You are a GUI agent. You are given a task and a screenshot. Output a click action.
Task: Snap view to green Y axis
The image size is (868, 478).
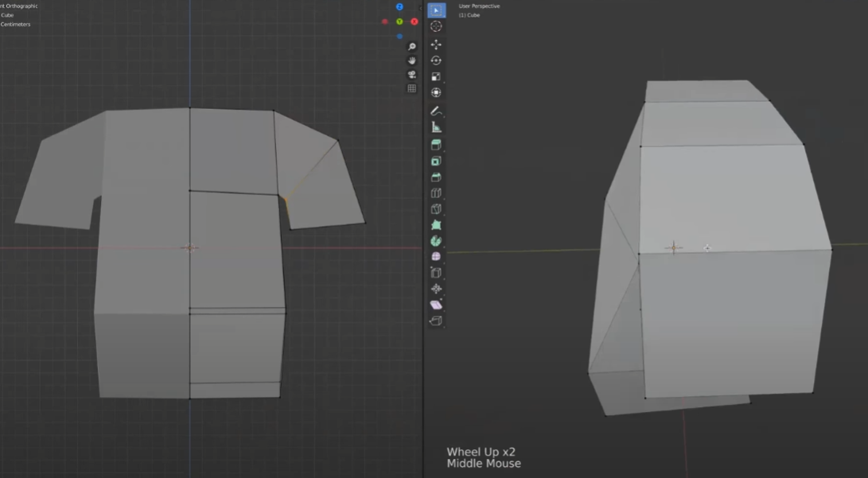point(399,21)
